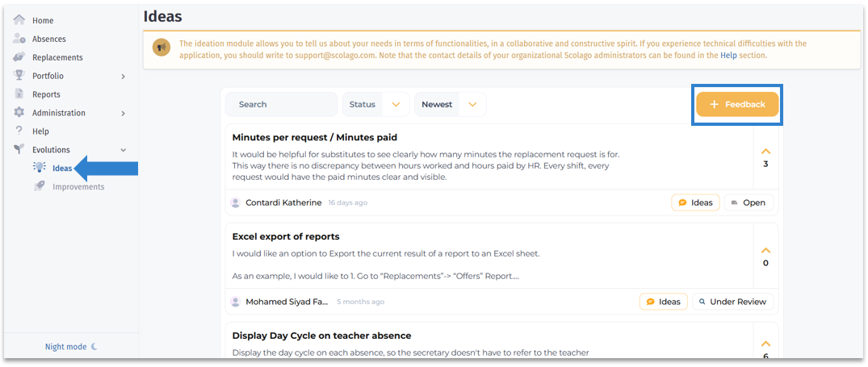This screenshot has width=868, height=367.
Task: Click the Under Review status tag
Action: click(x=732, y=302)
